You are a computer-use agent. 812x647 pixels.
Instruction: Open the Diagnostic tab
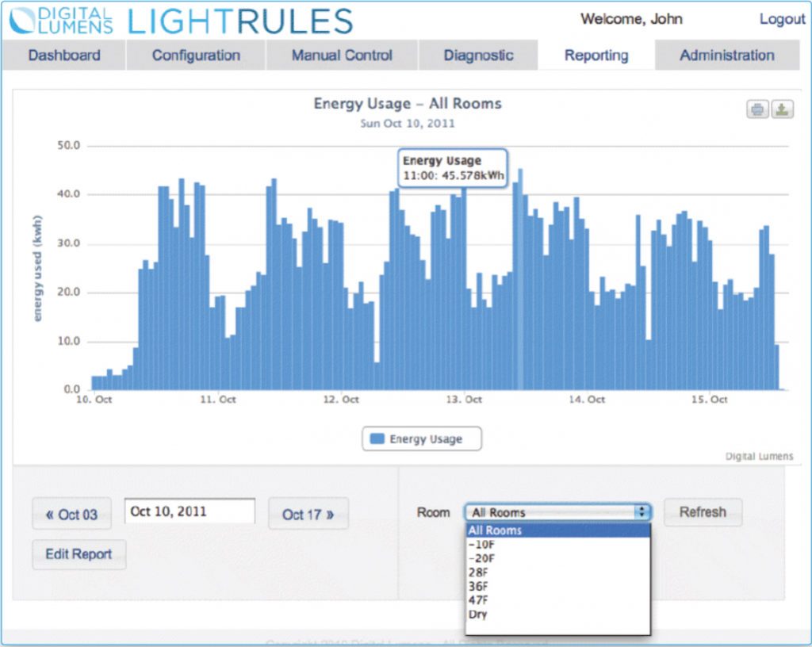click(478, 56)
